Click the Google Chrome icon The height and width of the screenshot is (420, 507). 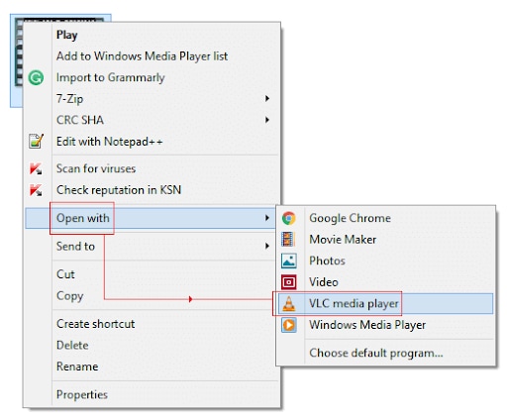[289, 218]
